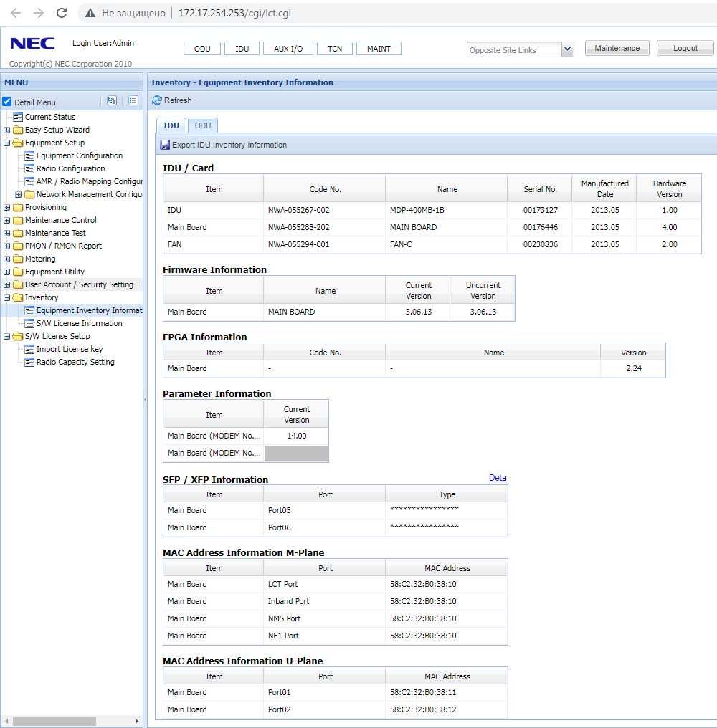Click the Network Management Configuration folder icon
The width and height of the screenshot is (717, 728).
[x=29, y=194]
